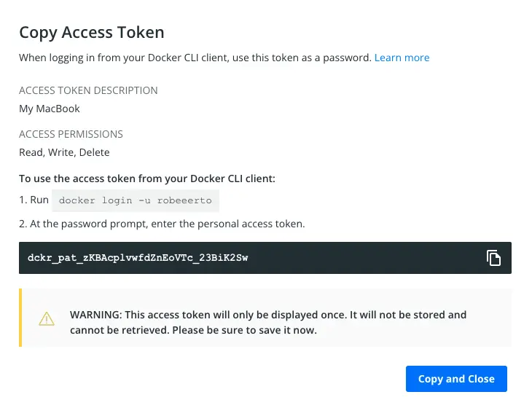Viewport: 532px width, 416px height.
Task: Click the yellow warning triangle icon
Action: (47, 318)
